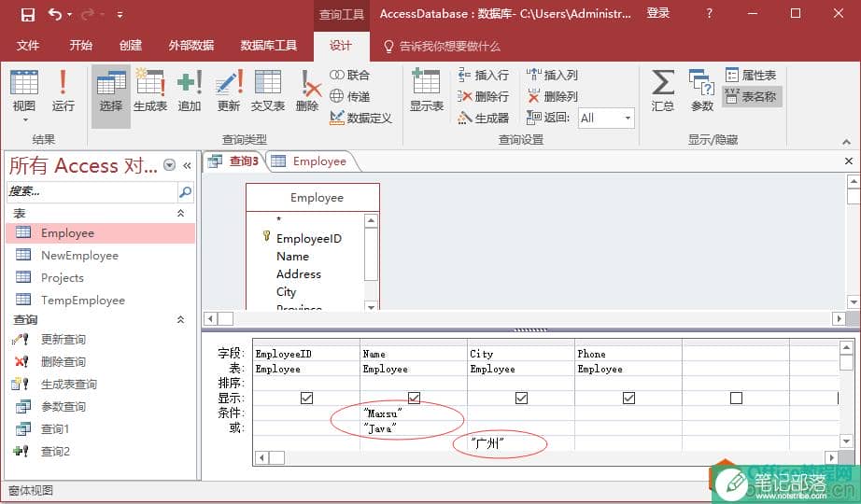Open the Create (创建) tab
The width and height of the screenshot is (861, 504).
coord(131,46)
